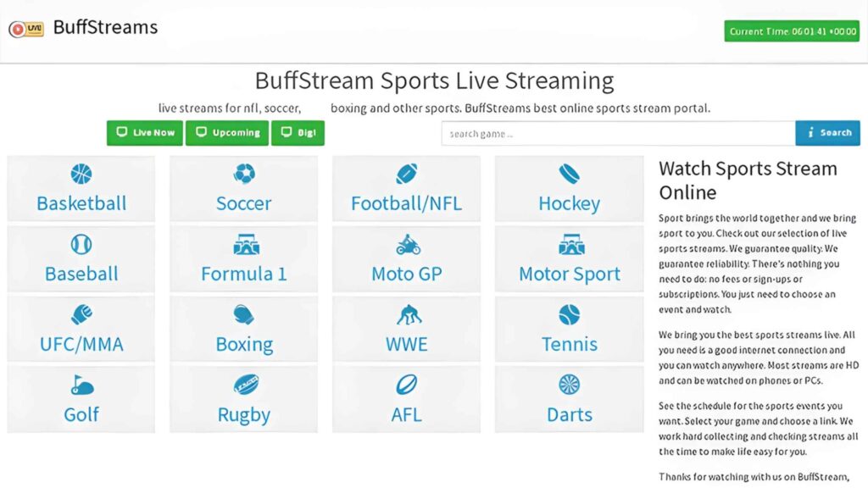Select the UFC/MMA glove icon
This screenshot has height=488, width=868.
click(x=81, y=313)
